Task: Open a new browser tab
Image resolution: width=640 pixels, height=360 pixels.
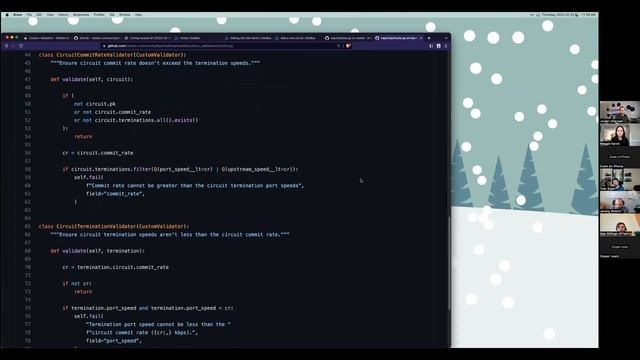Action: pyautogui.click(x=429, y=38)
